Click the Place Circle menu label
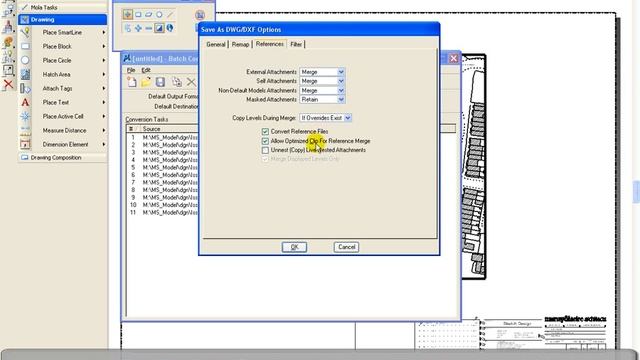The height and width of the screenshot is (360, 640). point(57,60)
